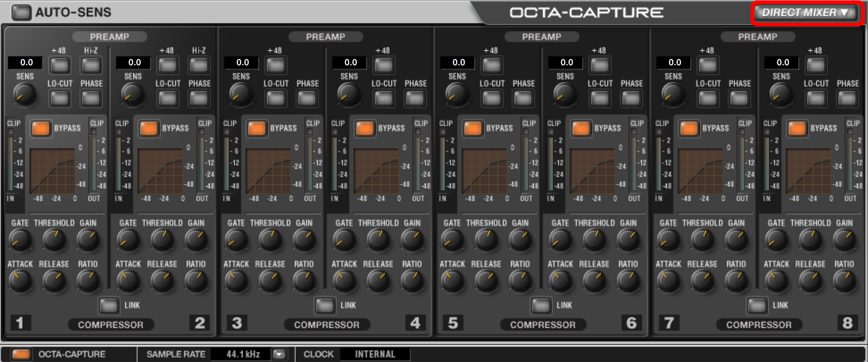Click the sensitivity value field on channel 1
This screenshot has width=868, height=362.
point(25,63)
